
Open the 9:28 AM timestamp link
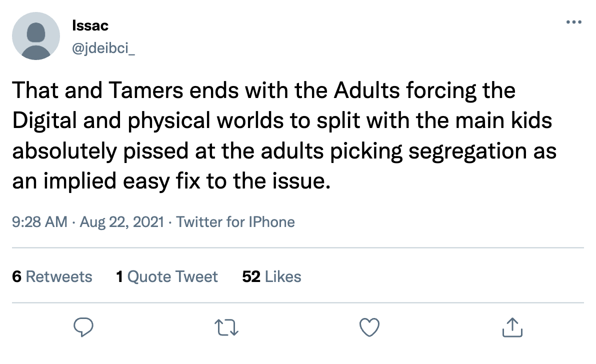tap(39, 222)
